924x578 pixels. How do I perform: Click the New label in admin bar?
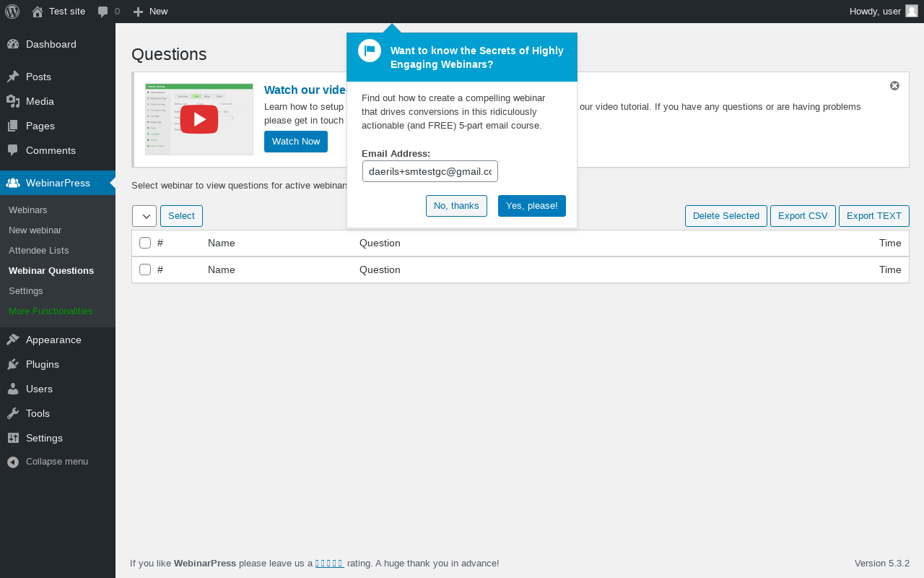coord(159,12)
